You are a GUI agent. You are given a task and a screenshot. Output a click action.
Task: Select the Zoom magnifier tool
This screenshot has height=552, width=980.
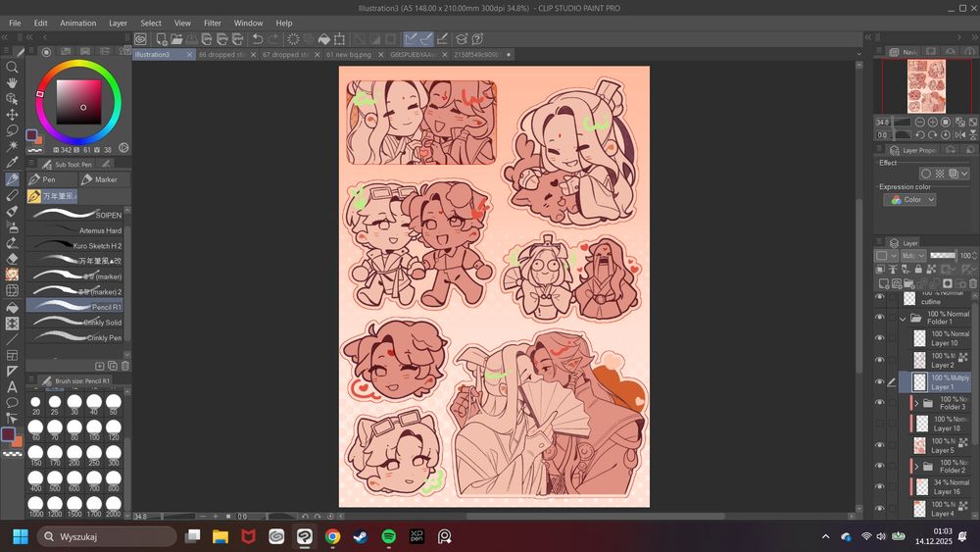12,67
